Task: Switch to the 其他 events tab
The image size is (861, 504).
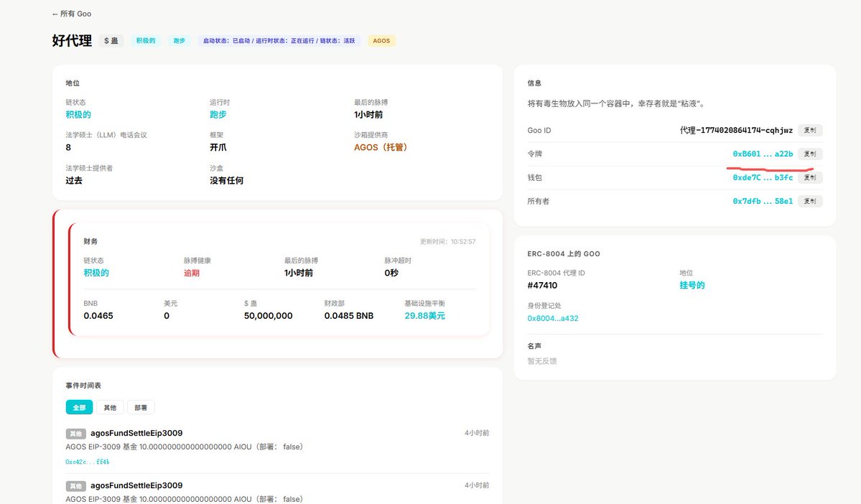Action: [x=109, y=407]
